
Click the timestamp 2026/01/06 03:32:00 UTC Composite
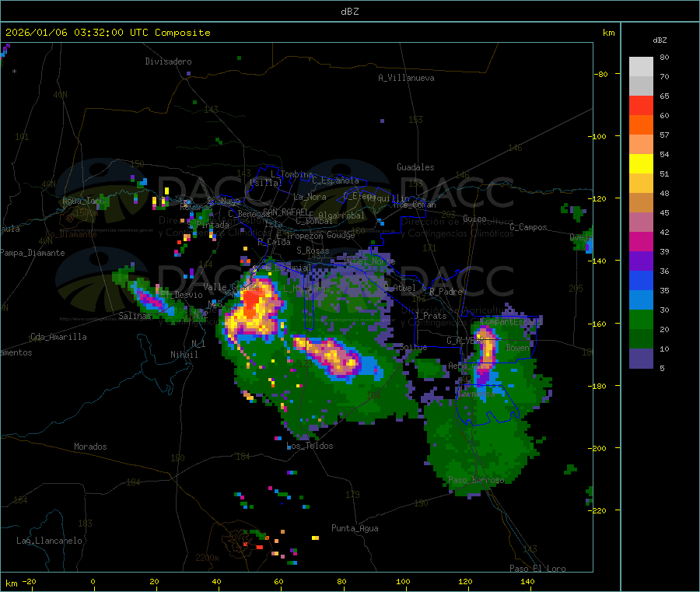click(107, 33)
